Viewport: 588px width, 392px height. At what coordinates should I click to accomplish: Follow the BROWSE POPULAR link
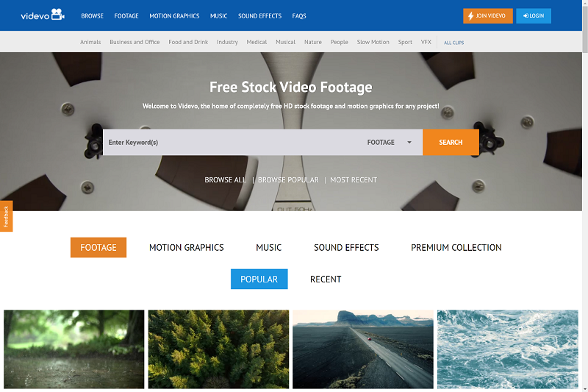pyautogui.click(x=288, y=180)
